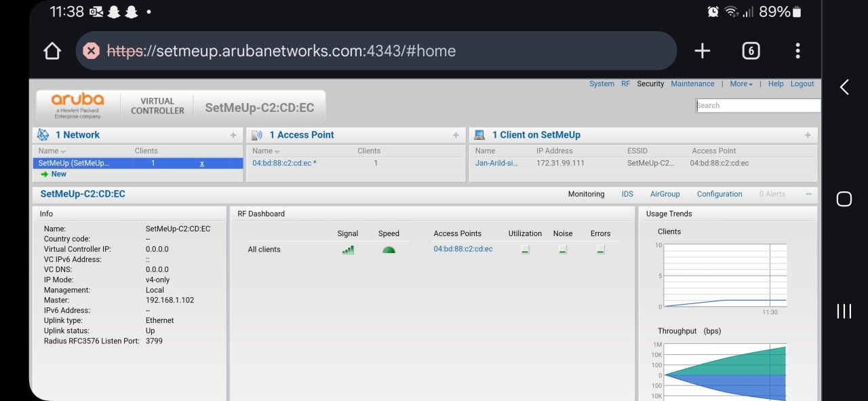Click the Master IP 192.168.1.102 value
The height and width of the screenshot is (401, 868).
pyautogui.click(x=168, y=300)
